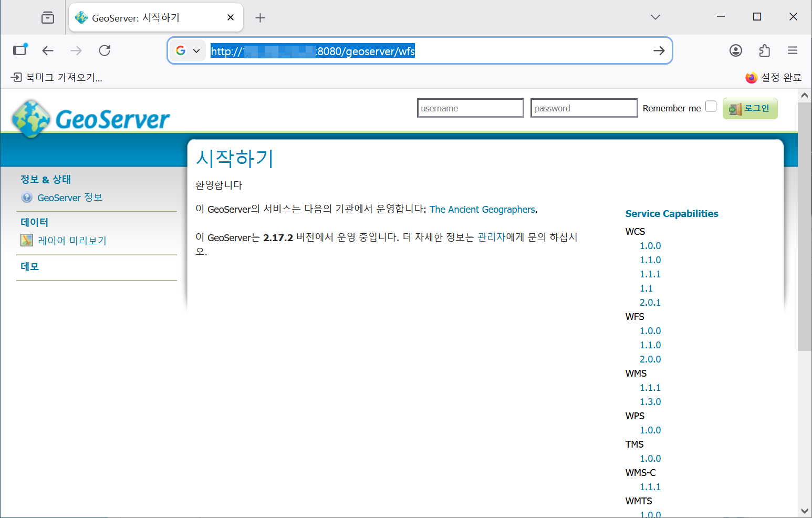Open the Firefox hamburger menu
812x518 pixels.
pos(793,50)
